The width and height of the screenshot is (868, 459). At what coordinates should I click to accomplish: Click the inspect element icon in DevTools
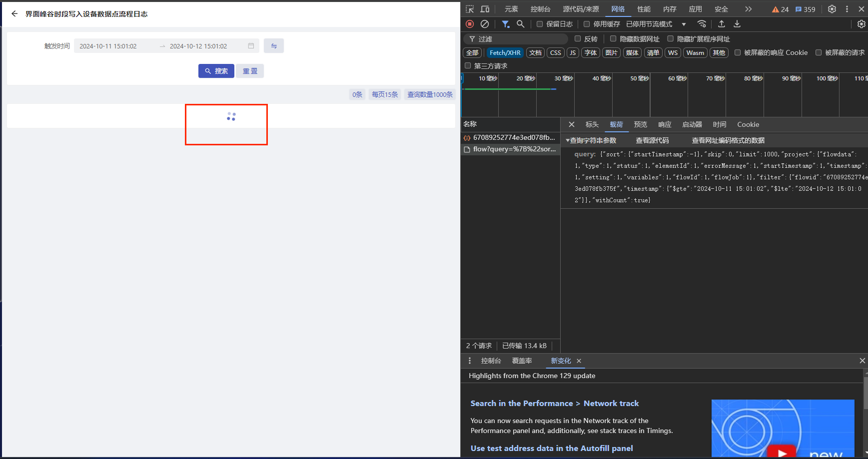click(470, 9)
